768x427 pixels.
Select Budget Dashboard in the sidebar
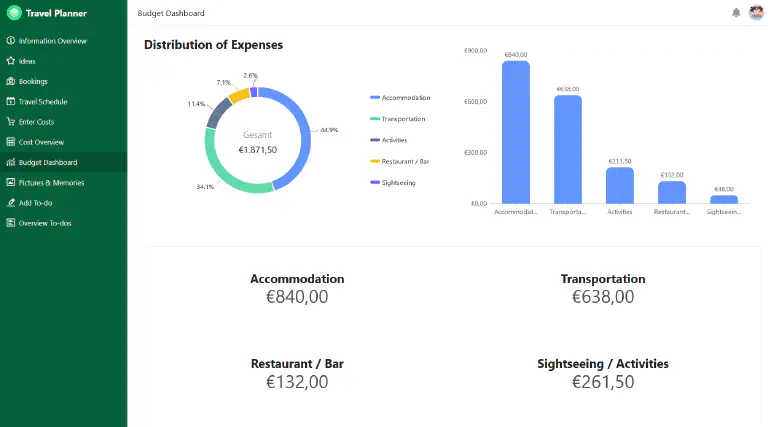64,162
